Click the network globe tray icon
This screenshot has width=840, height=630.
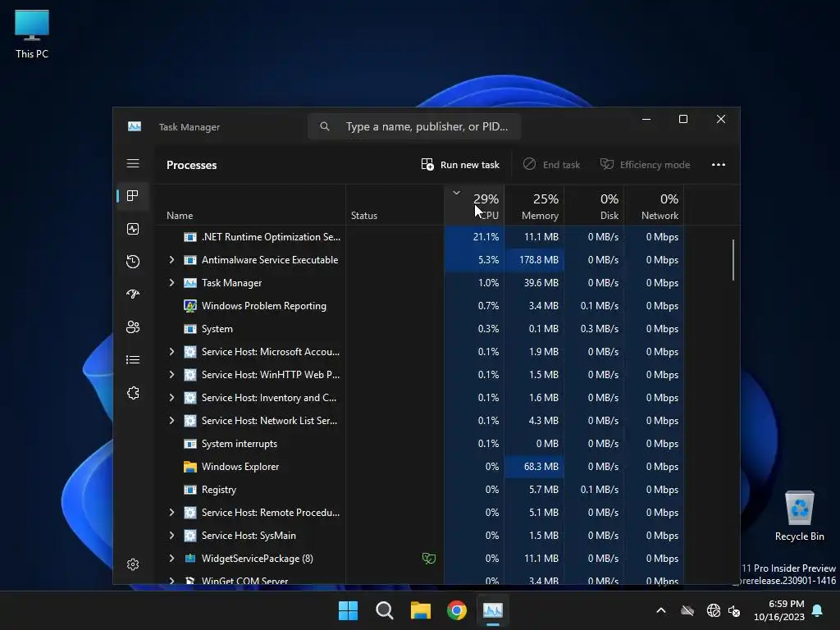coord(713,610)
